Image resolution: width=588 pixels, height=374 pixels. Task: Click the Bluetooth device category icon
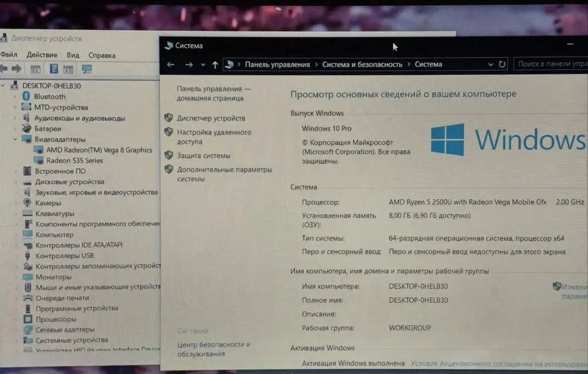pyautogui.click(x=26, y=97)
